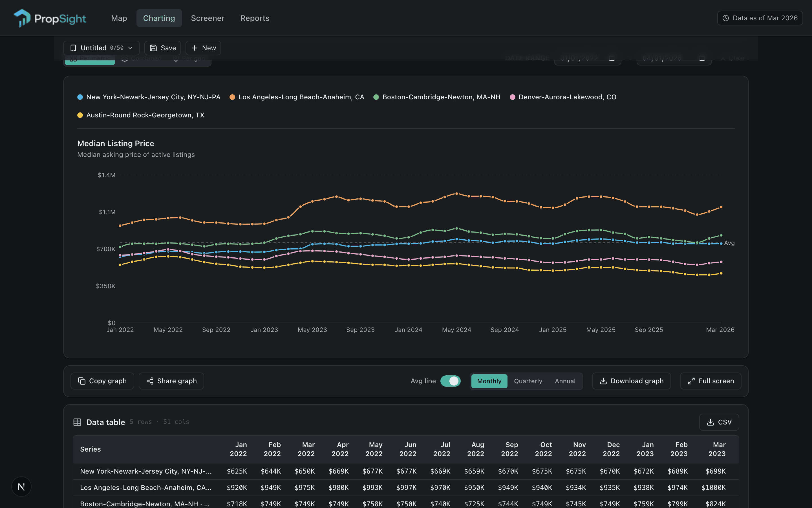Click the Download graph button
Viewport: 812px width, 508px height.
click(x=631, y=381)
